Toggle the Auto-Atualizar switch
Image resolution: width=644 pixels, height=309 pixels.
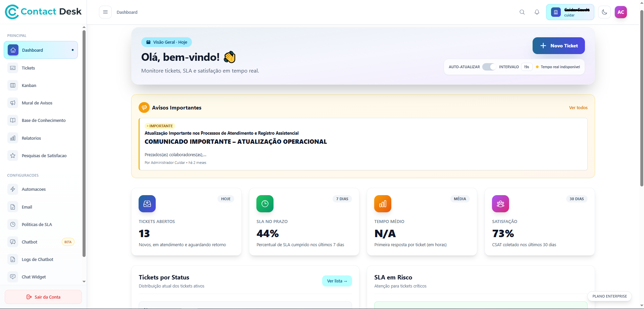[x=489, y=67]
